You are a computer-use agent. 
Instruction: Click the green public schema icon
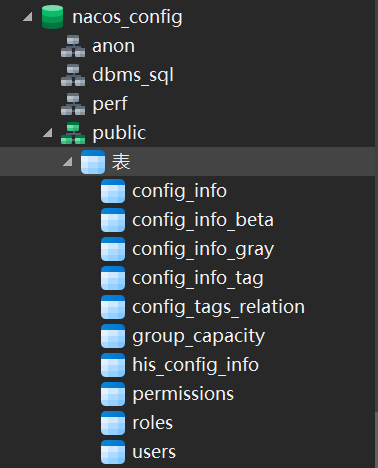[x=73, y=133]
